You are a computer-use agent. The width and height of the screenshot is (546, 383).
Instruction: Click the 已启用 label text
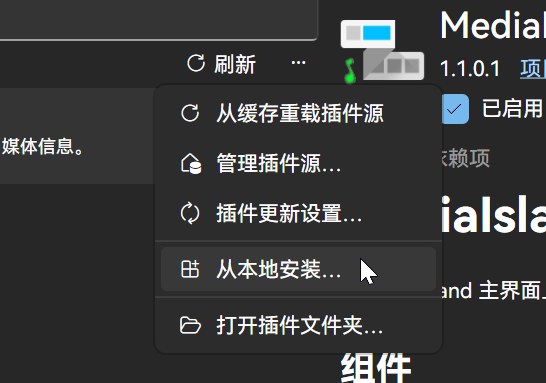512,109
